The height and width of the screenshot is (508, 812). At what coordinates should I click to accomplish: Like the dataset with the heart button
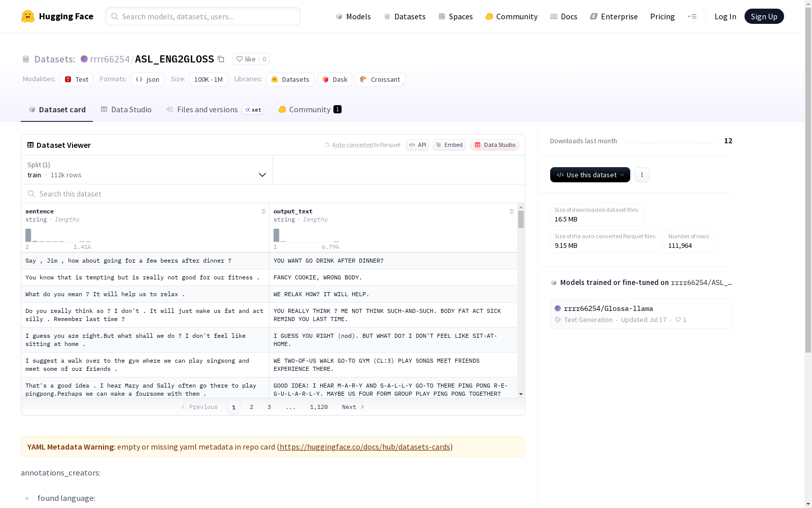(x=246, y=59)
